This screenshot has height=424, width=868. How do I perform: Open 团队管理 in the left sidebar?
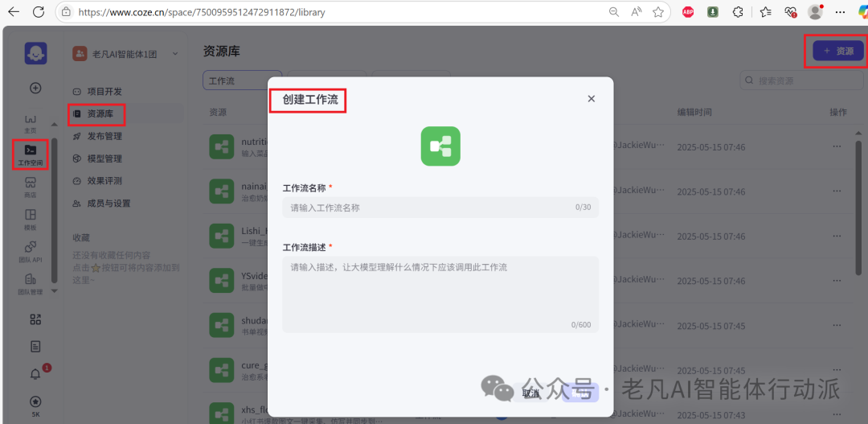[x=31, y=284]
